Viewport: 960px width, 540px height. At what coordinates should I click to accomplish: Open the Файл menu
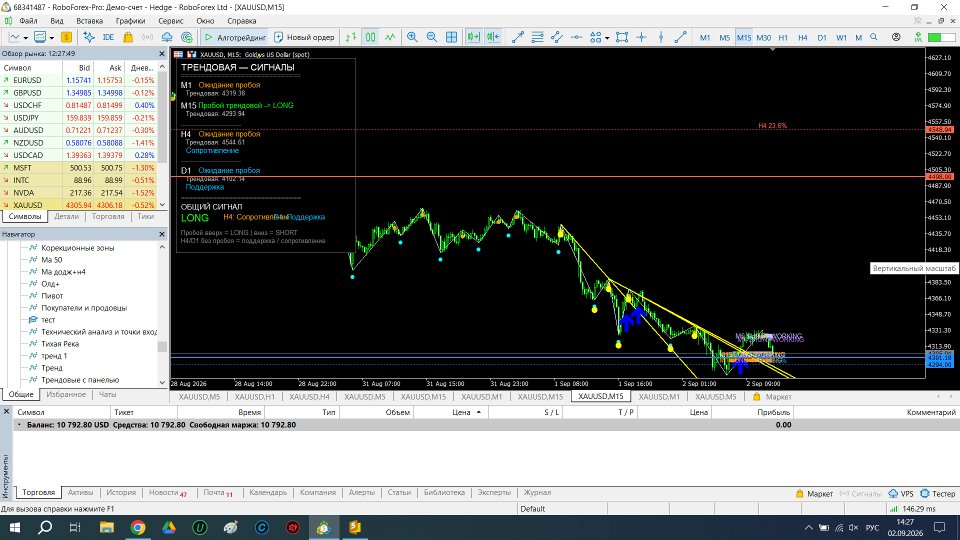point(28,21)
